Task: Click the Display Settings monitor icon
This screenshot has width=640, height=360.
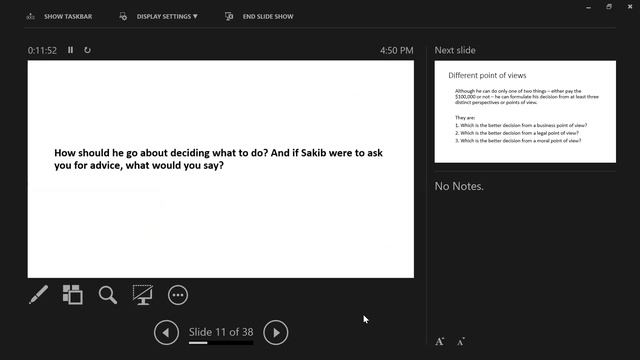Action: coord(123,16)
